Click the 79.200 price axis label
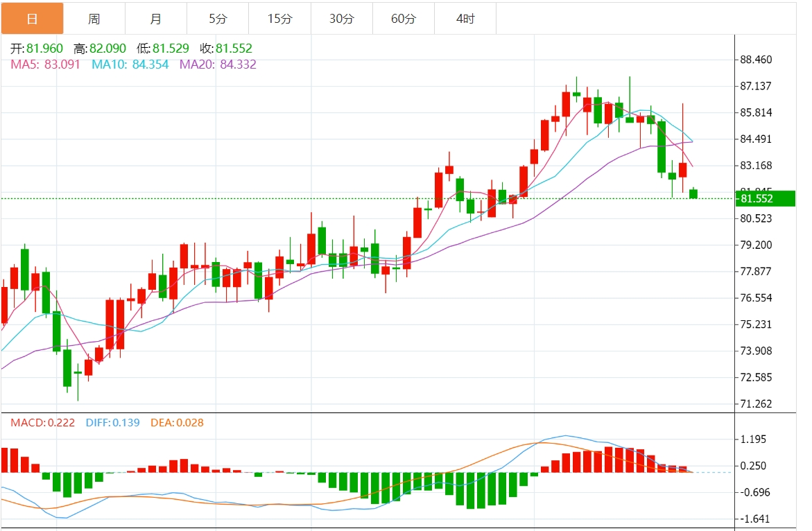This screenshot has height=531, width=812. coord(756,245)
